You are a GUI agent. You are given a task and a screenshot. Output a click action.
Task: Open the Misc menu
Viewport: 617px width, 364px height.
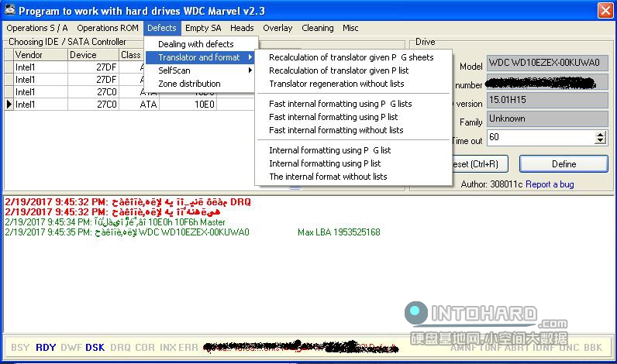(350, 28)
